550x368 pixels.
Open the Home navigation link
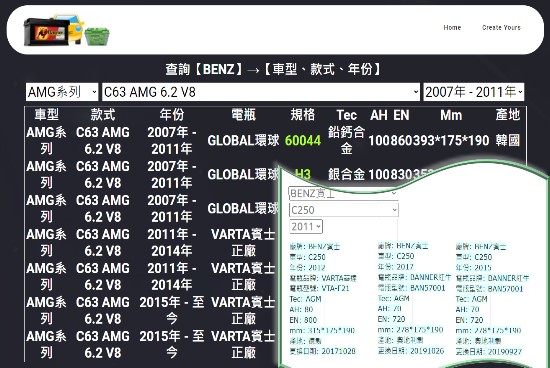coord(452,27)
